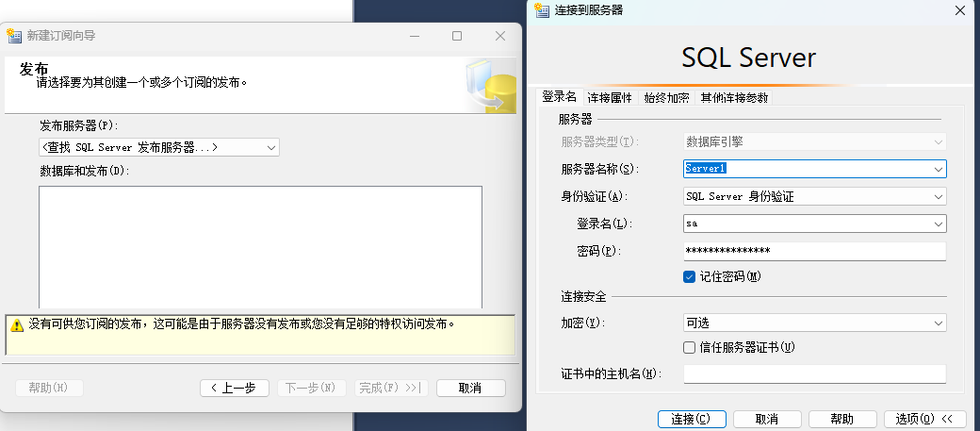980x431 pixels.
Task: Click the 连接(C) button
Action: point(692,419)
